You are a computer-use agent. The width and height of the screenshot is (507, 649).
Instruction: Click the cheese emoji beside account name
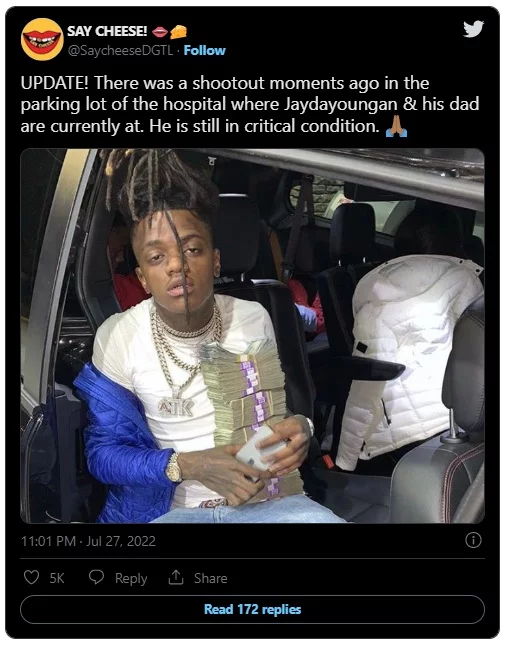[x=178, y=31]
